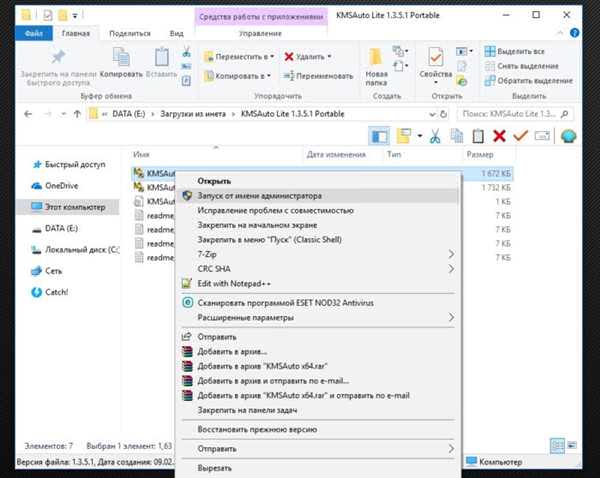Expand the bottom Send to submenu
The width and height of the screenshot is (600, 478).
point(451,449)
